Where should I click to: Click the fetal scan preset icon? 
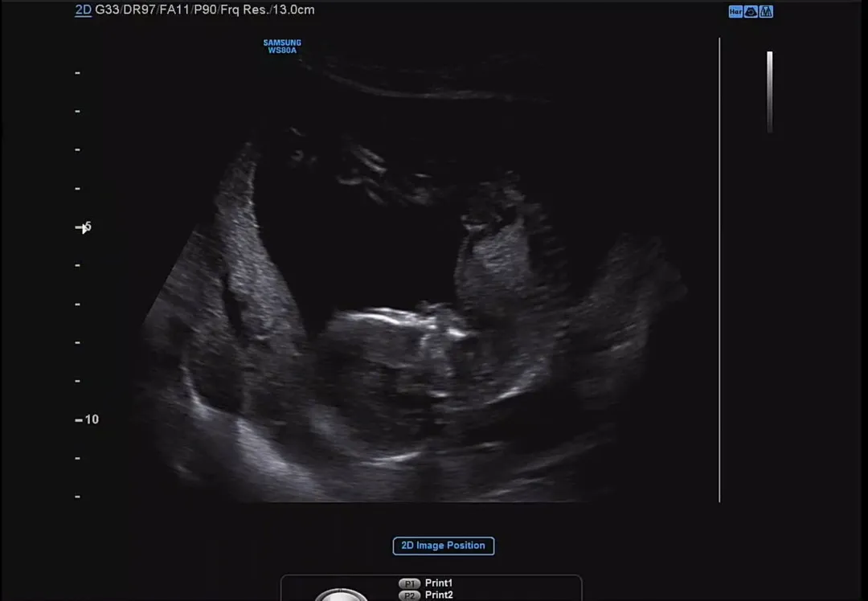pyautogui.click(x=751, y=11)
